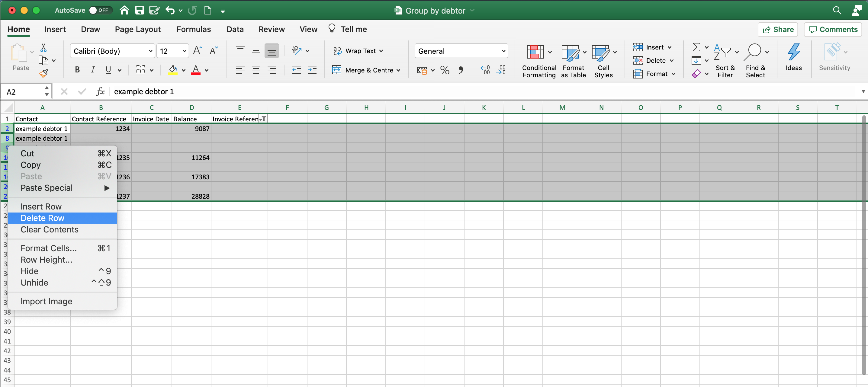Open the fill colour picker arrow
The image size is (868, 387).
[184, 70]
